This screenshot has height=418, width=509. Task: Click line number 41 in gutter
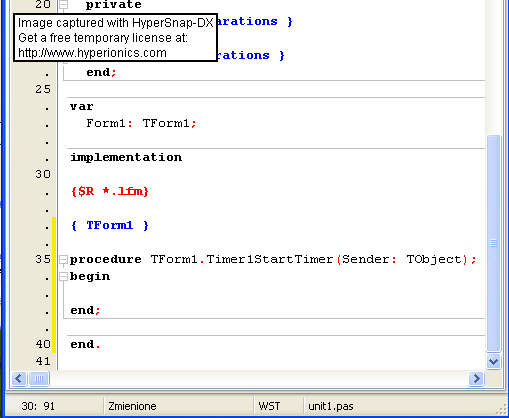43,361
